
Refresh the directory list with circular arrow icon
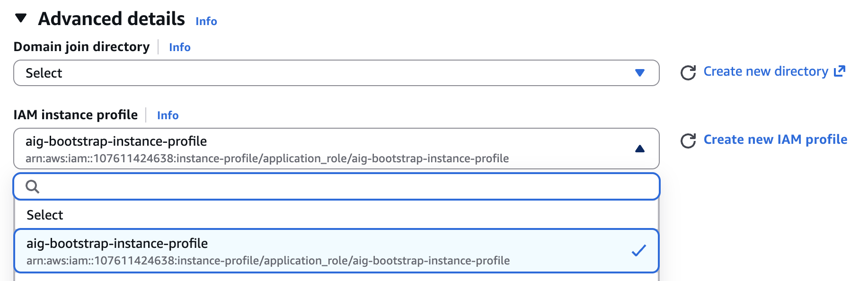(688, 73)
